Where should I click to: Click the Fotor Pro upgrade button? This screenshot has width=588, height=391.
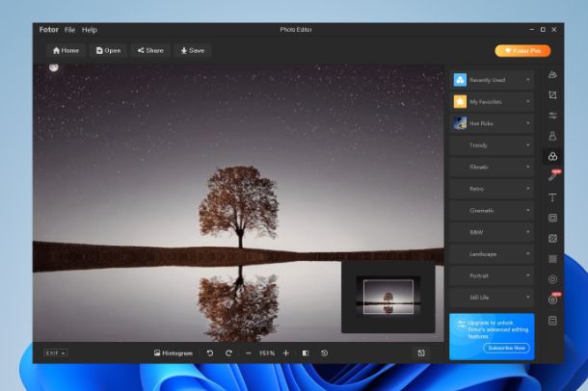coord(522,50)
